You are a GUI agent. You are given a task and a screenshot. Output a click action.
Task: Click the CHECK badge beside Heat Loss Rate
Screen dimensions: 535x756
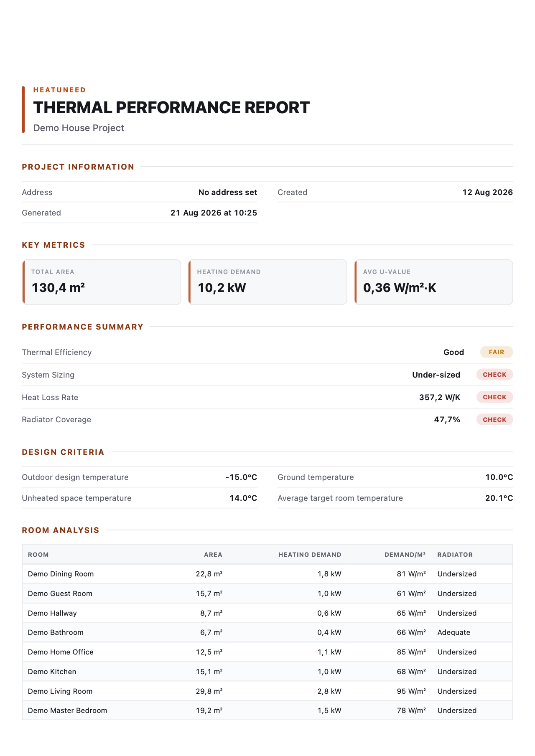[495, 397]
